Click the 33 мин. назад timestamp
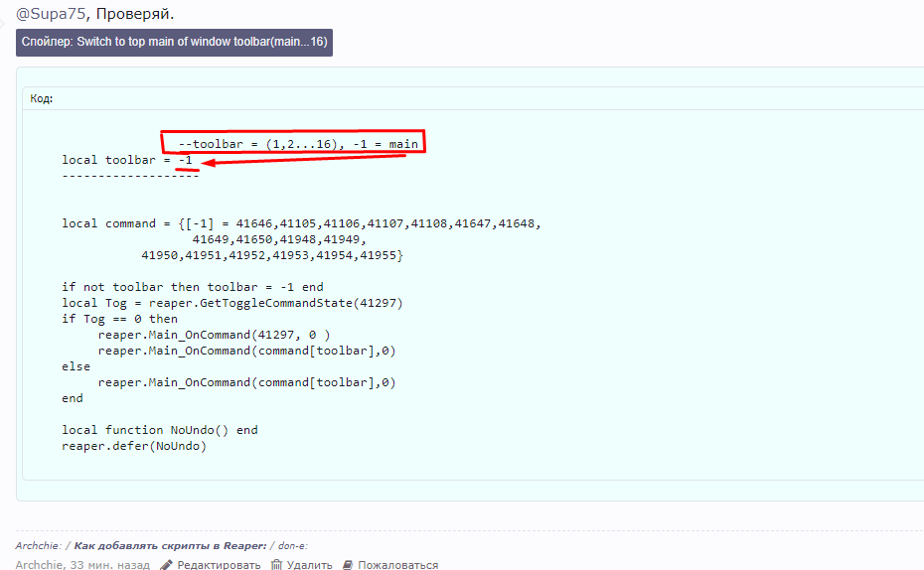Image resolution: width=924 pixels, height=570 pixels. [109, 565]
